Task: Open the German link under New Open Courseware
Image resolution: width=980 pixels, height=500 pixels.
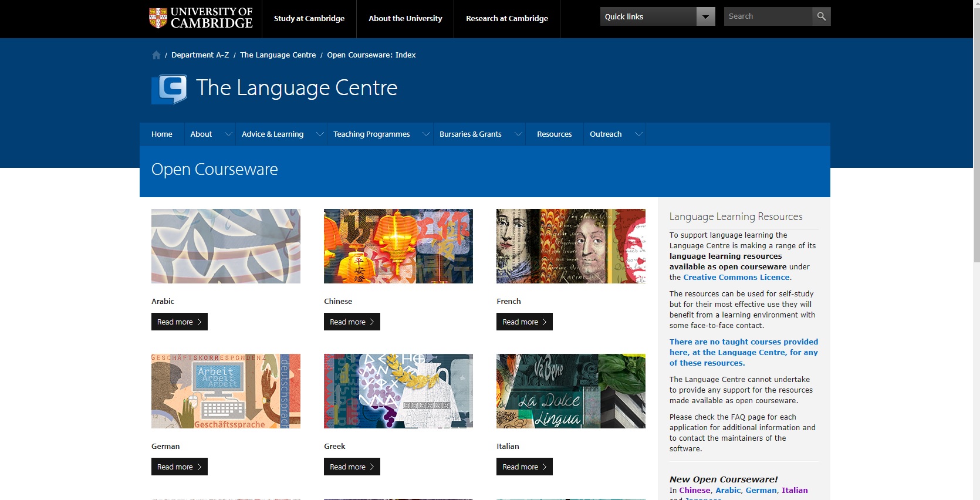Action: pyautogui.click(x=761, y=491)
